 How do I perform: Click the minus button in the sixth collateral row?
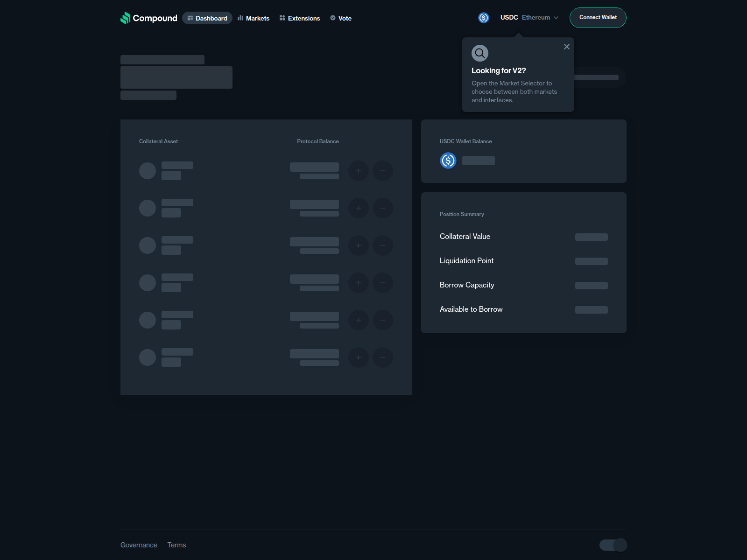(383, 357)
